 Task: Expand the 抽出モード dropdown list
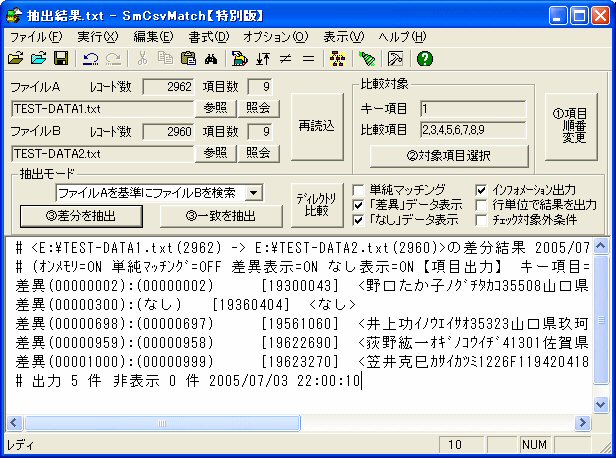coord(253,193)
